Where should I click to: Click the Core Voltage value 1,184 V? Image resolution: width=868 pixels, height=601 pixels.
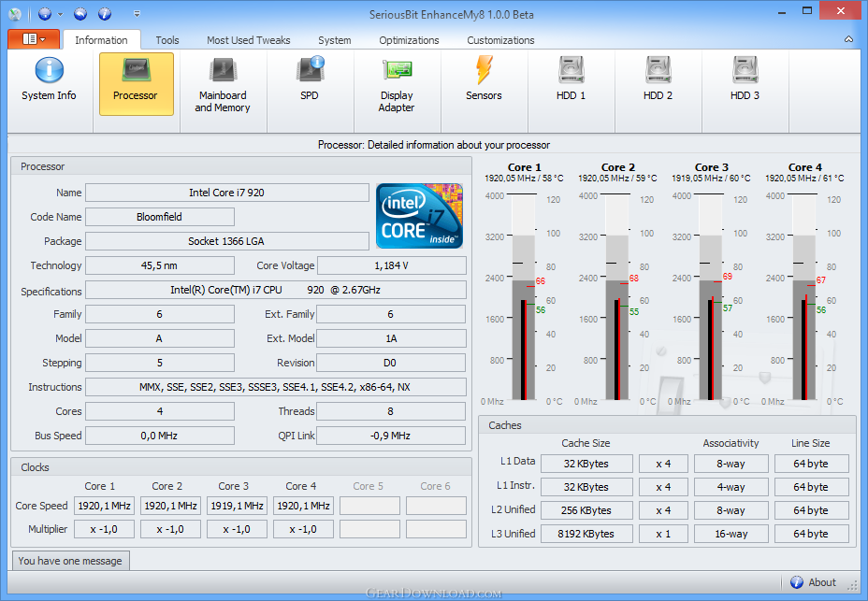391,265
